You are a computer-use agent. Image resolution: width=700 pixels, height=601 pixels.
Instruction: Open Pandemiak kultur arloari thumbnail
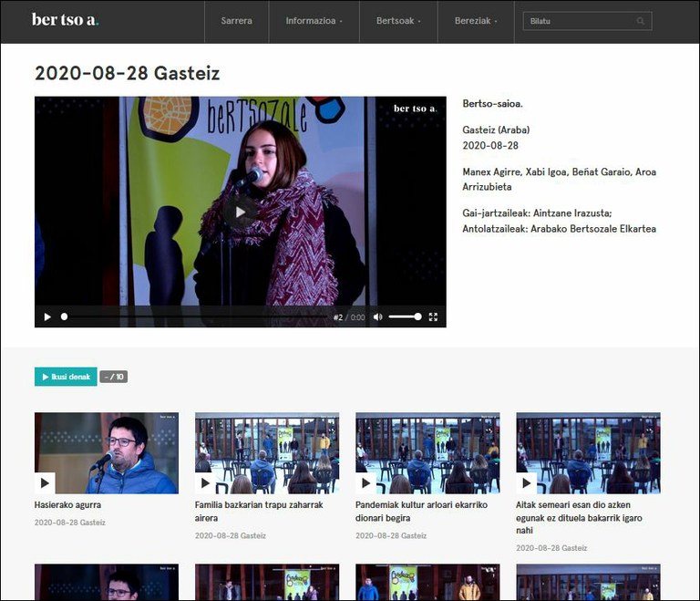(x=427, y=453)
